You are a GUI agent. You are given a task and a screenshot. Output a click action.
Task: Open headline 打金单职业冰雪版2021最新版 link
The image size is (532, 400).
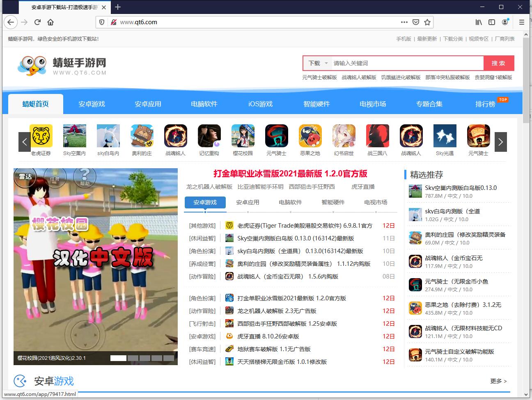coord(290,174)
